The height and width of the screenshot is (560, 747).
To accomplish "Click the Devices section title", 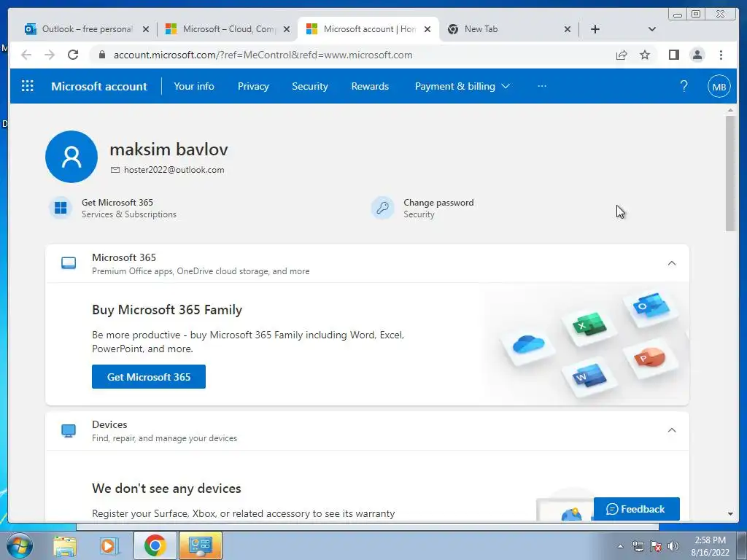I will [109, 425].
